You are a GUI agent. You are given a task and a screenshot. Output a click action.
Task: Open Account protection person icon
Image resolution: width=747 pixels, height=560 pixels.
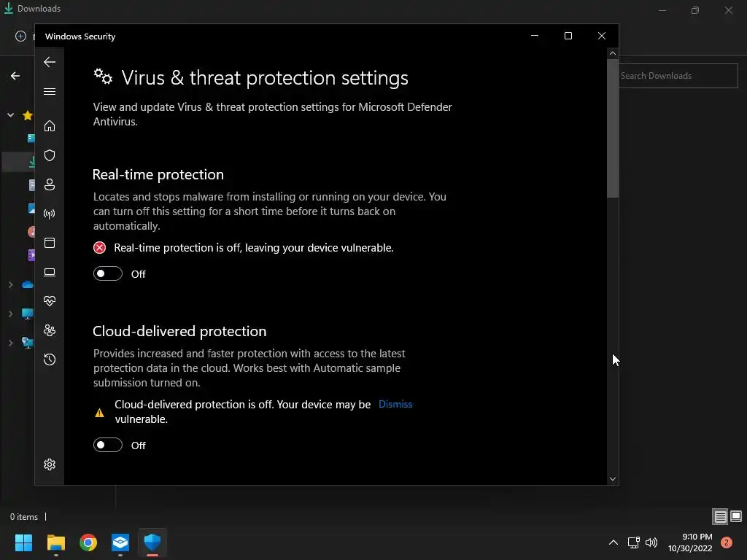click(x=50, y=184)
